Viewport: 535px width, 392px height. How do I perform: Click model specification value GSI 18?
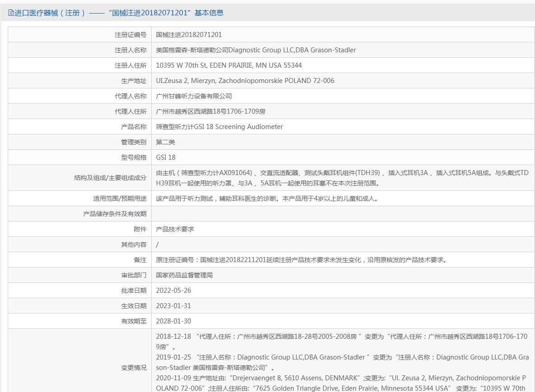(x=166, y=157)
